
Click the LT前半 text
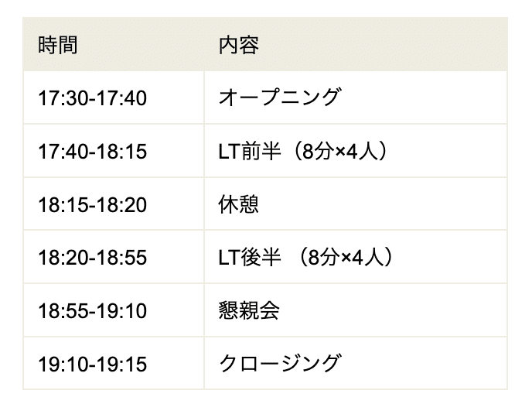click(247, 152)
